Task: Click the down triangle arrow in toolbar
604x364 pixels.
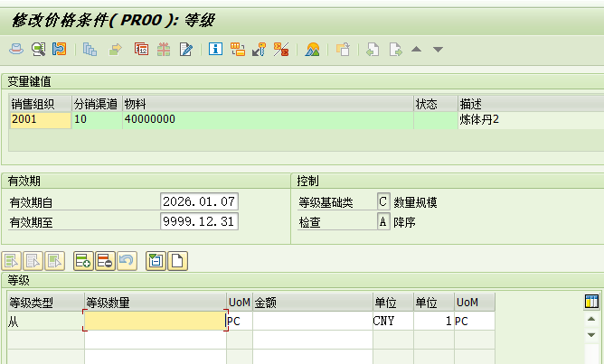Action: point(438,49)
